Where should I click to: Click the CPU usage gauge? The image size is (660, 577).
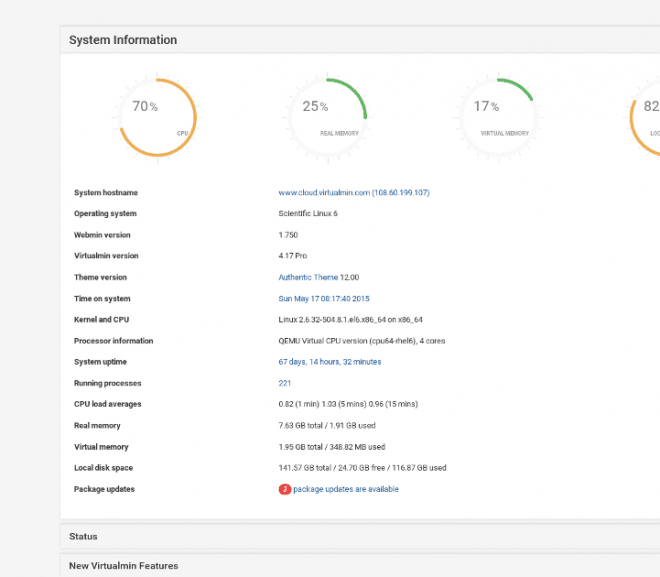click(x=157, y=117)
